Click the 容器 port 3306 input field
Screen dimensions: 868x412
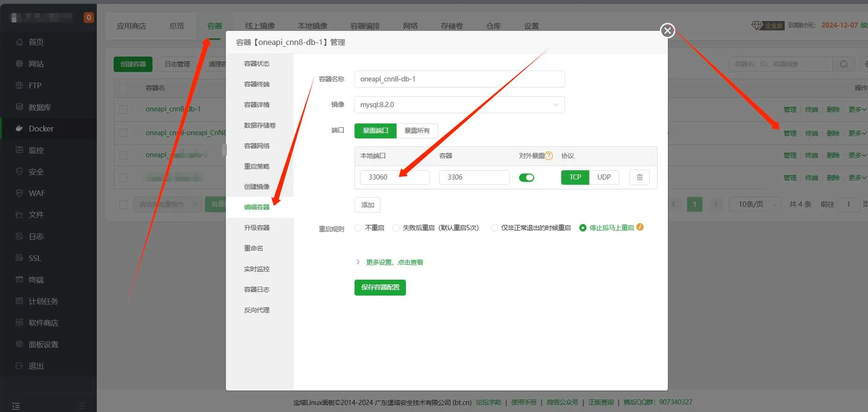474,177
